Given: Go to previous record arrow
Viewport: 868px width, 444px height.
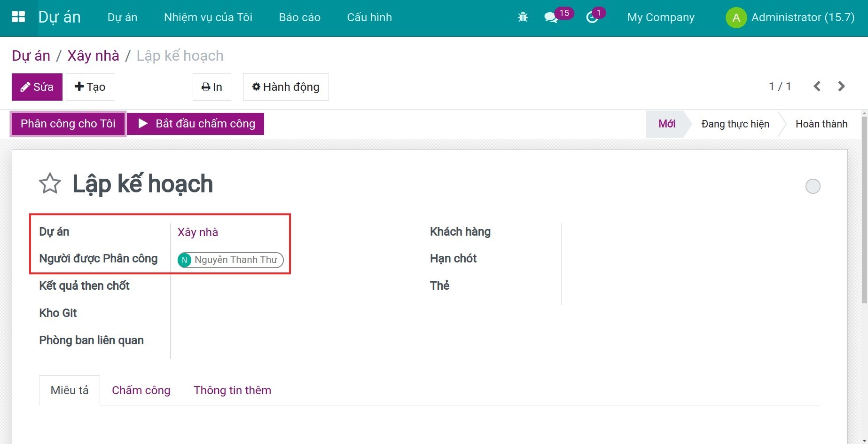Looking at the screenshot, I should [817, 87].
